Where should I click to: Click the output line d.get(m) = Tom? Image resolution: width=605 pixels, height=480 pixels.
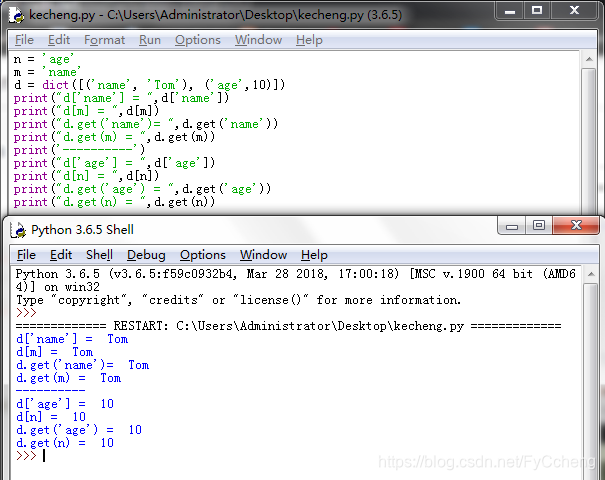tap(69, 378)
